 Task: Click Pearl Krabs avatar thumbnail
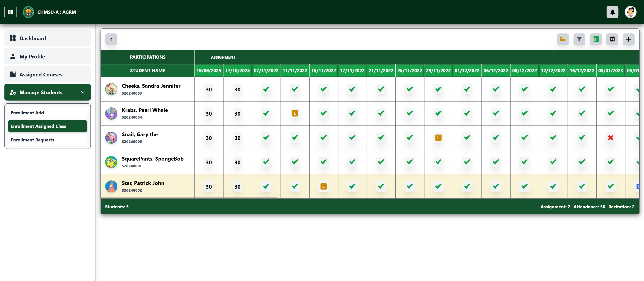click(111, 113)
